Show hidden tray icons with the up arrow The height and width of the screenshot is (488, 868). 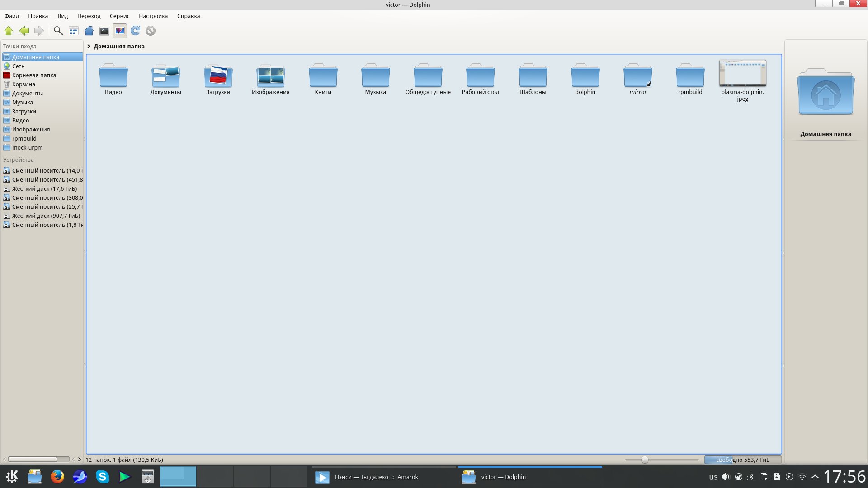tap(815, 477)
